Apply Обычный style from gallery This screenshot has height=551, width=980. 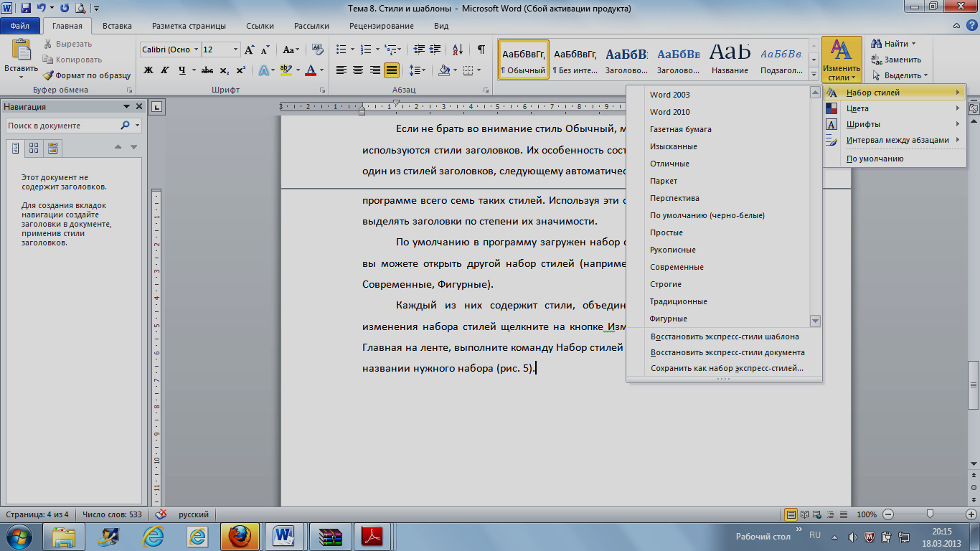tap(523, 60)
